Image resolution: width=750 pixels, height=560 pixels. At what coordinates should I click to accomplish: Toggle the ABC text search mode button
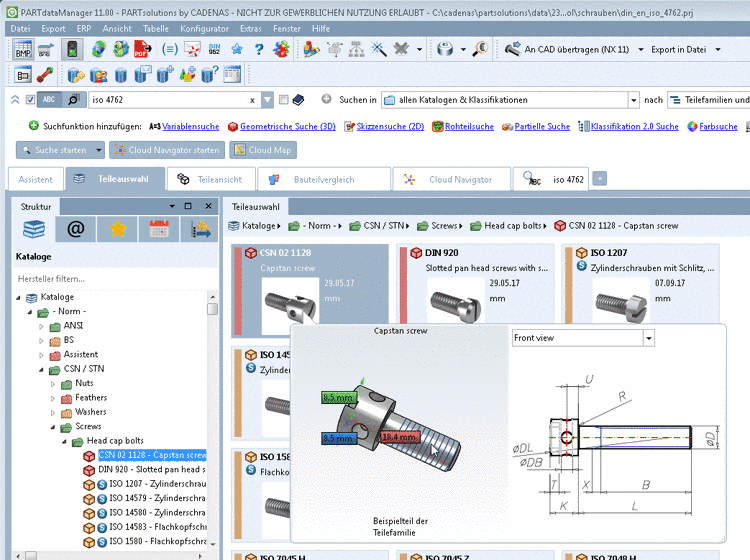[50, 100]
